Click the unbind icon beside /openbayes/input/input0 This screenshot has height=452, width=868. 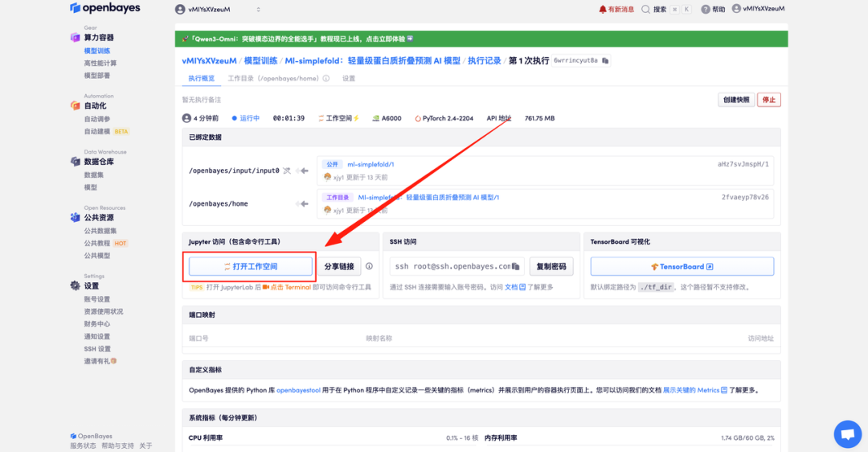click(x=287, y=171)
